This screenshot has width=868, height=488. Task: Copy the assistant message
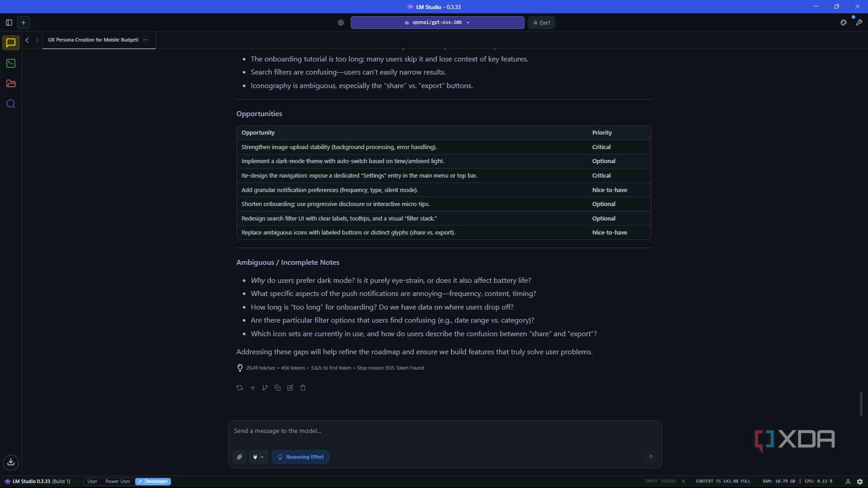(278, 388)
